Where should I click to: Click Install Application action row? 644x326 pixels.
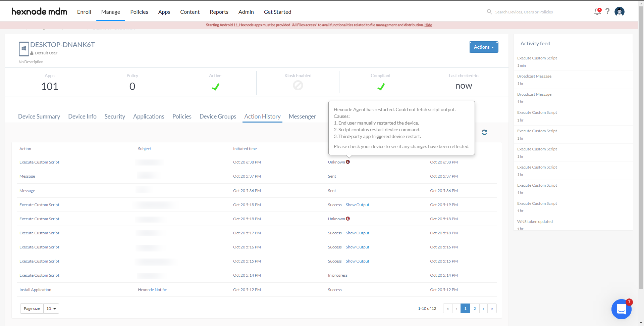[x=35, y=290]
